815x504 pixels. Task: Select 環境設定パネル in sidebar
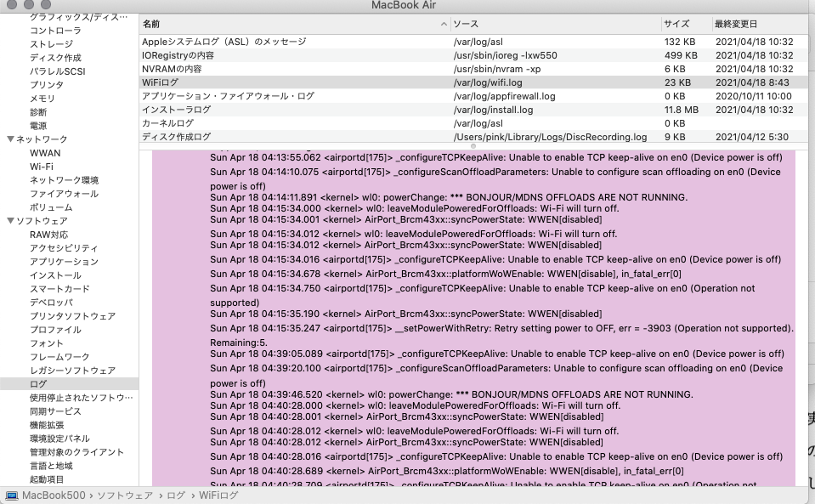coord(59,439)
